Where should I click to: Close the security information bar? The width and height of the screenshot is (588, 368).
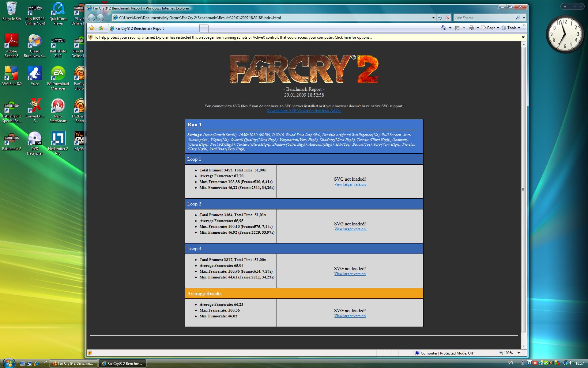[x=523, y=37]
